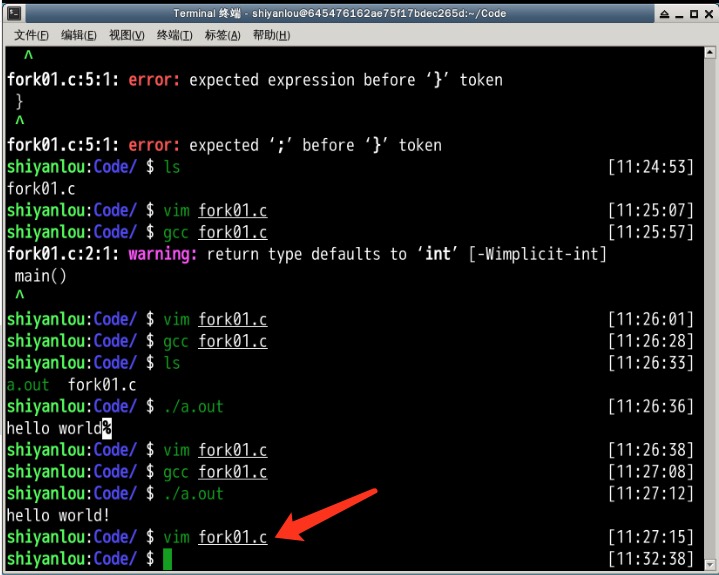
Task: Click the green cursor at the command prompt
Action: 167,559
